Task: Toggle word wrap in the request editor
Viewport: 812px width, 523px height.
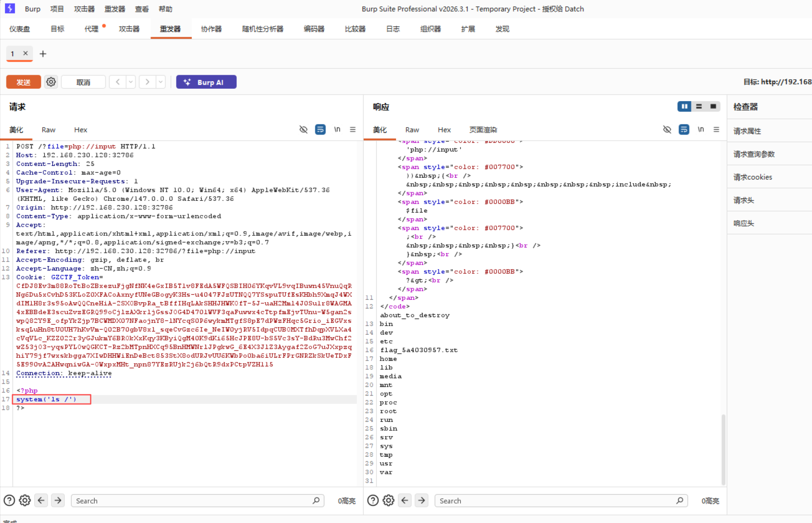Action: click(x=320, y=130)
